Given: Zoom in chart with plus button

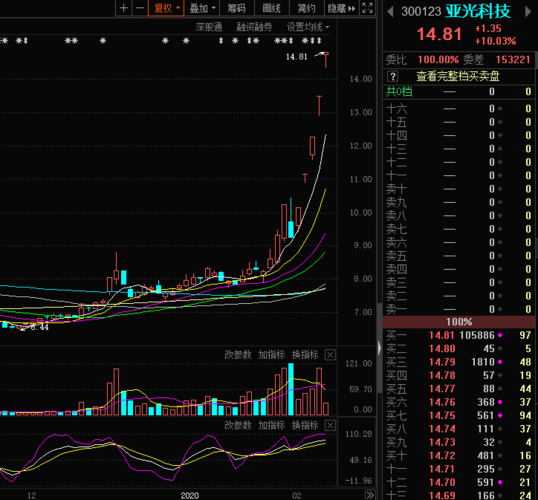Looking at the screenshot, I should [x=124, y=8].
